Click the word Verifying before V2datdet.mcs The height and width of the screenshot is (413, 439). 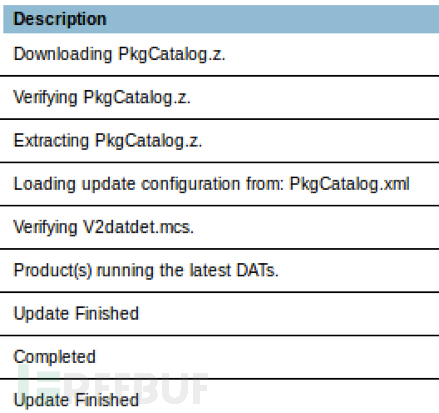(x=45, y=228)
